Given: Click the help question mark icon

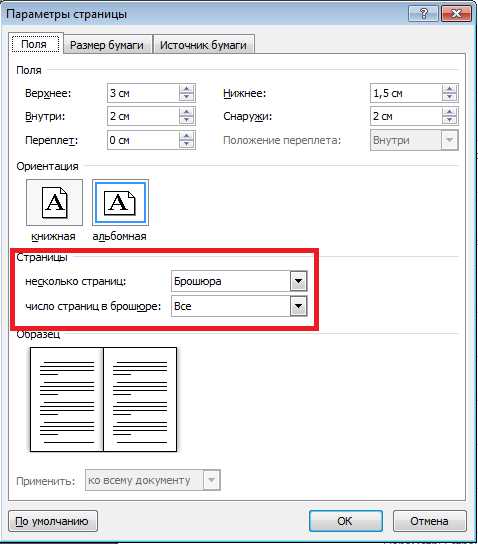Looking at the screenshot, I should click(423, 14).
